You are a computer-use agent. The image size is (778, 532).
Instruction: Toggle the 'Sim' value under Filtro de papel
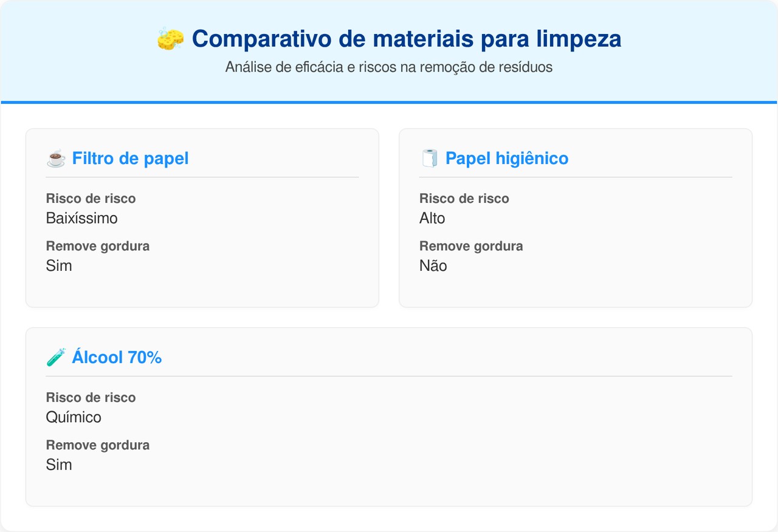[x=58, y=265]
